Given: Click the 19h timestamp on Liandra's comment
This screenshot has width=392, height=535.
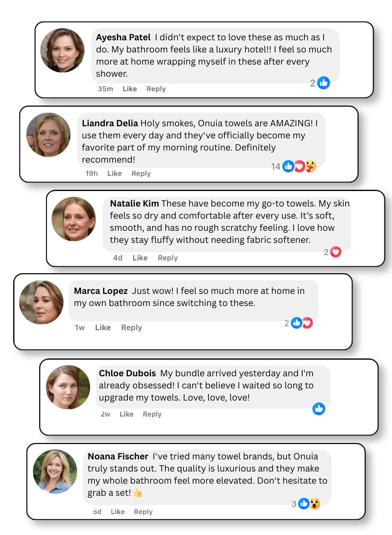Looking at the screenshot, I should pos(92,173).
